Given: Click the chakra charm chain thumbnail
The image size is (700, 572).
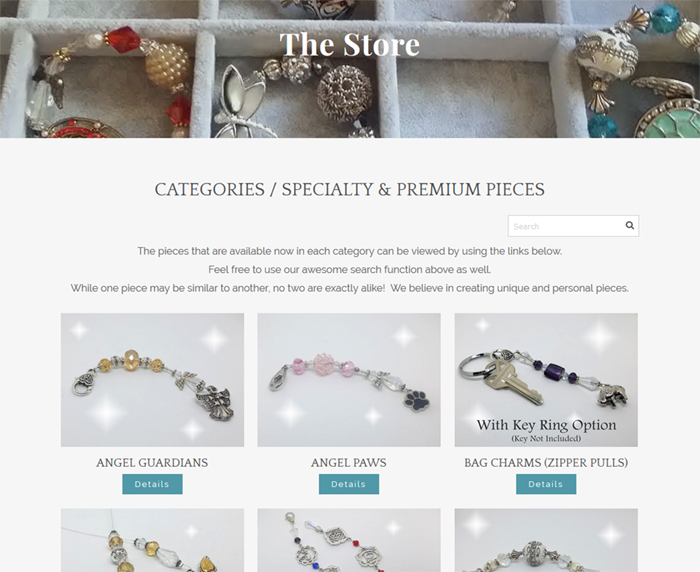Looking at the screenshot, I should 349,540.
